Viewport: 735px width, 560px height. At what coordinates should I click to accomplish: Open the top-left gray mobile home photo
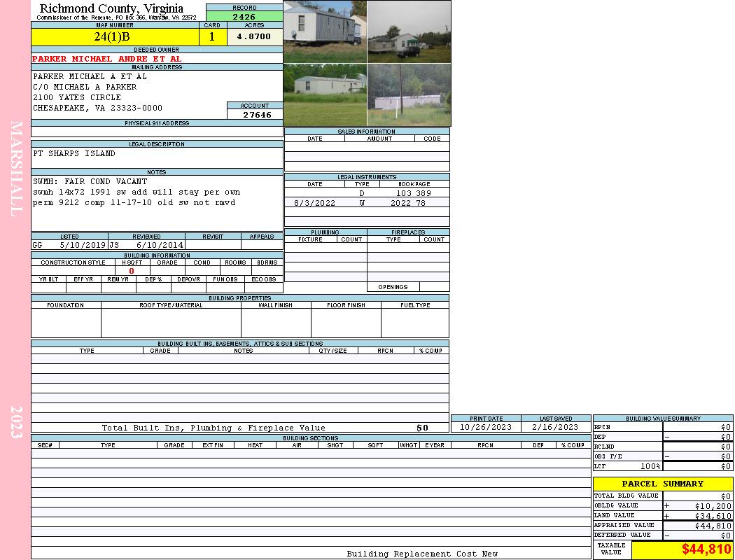click(x=325, y=31)
